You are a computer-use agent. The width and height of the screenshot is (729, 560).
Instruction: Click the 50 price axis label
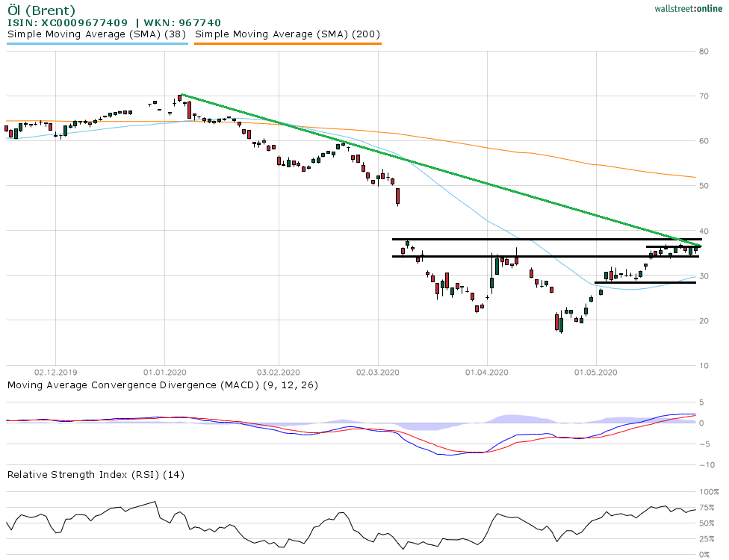pyautogui.click(x=704, y=186)
